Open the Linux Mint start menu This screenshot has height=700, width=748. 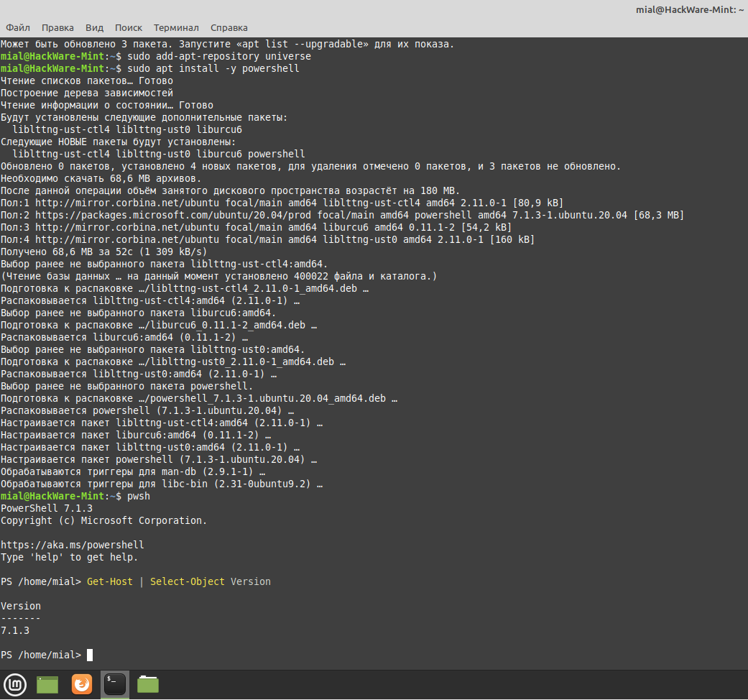tap(15, 685)
